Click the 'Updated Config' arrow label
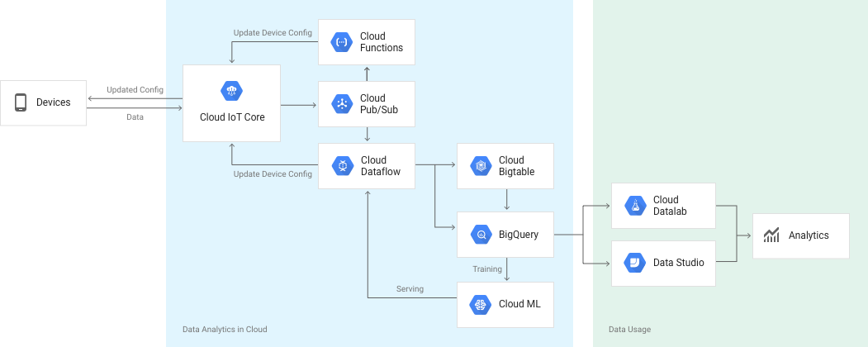868x347 pixels. pyautogui.click(x=135, y=90)
